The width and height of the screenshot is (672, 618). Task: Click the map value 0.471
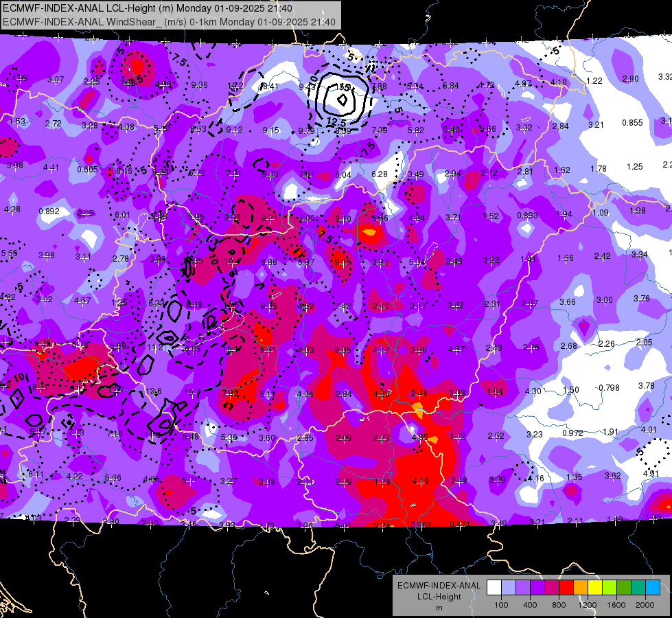(461, 524)
